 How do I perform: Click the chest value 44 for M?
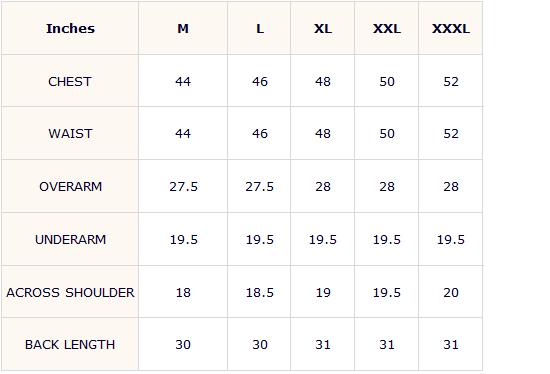tap(183, 81)
